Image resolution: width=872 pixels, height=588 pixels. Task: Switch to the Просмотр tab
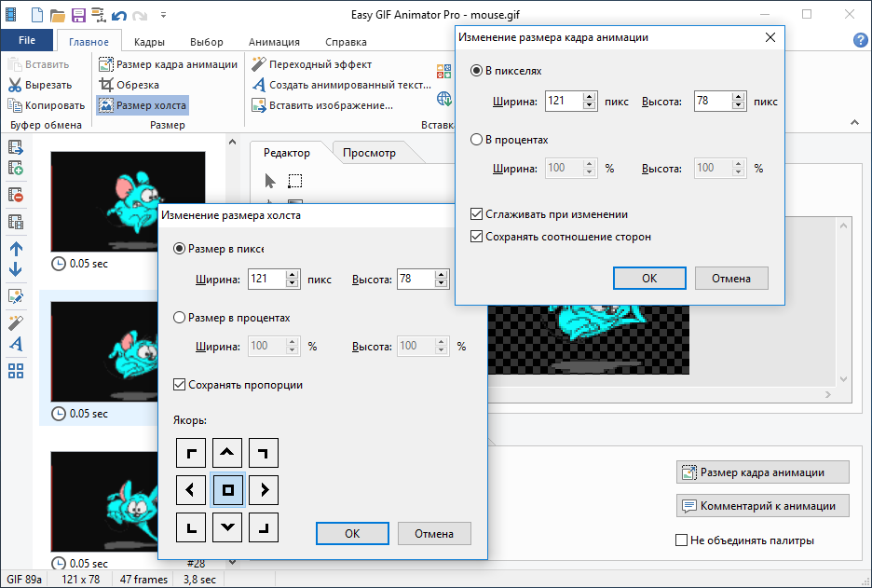pyautogui.click(x=369, y=153)
